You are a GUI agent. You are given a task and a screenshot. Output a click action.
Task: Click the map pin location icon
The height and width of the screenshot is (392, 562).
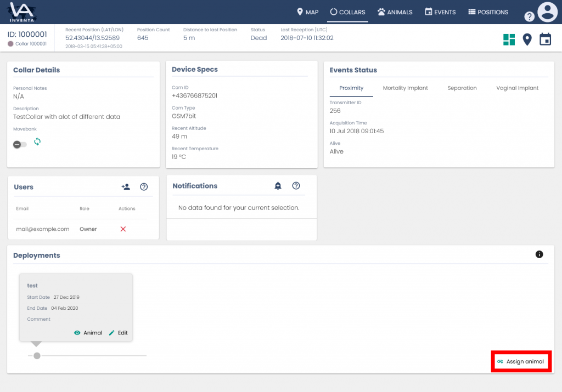pyautogui.click(x=527, y=39)
